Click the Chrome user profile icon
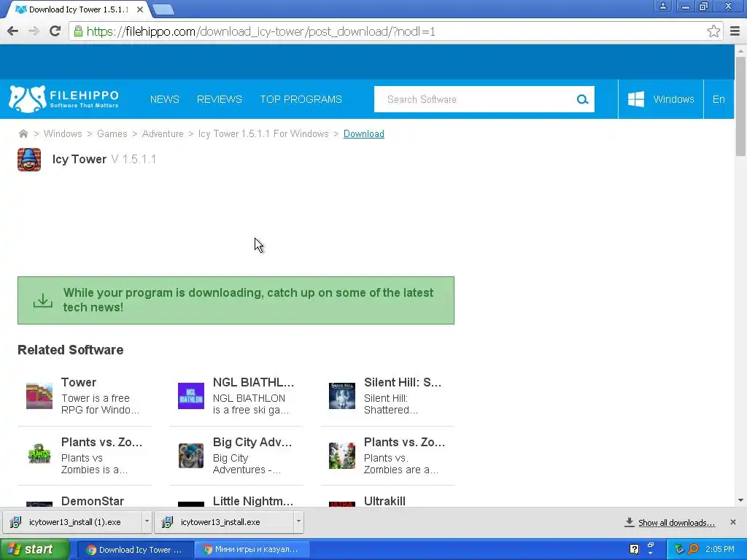This screenshot has height=560, width=747. point(662,6)
